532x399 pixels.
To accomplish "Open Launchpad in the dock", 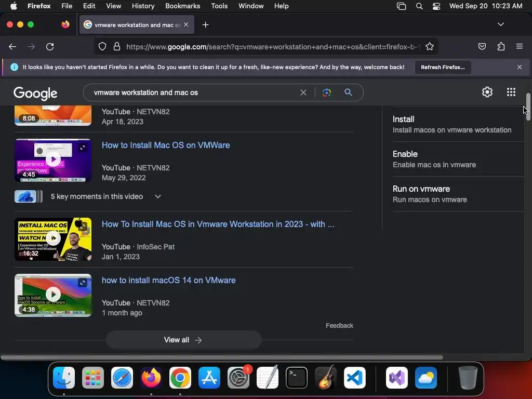I will click(93, 378).
